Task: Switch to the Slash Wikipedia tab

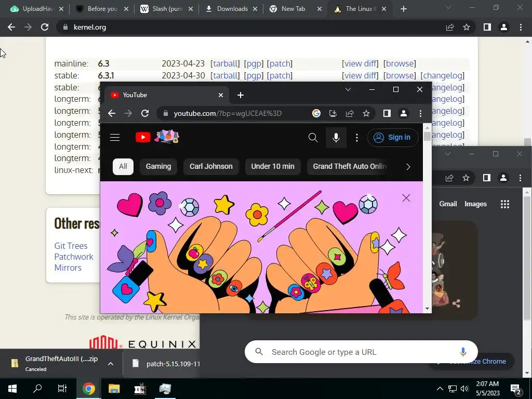Action: point(166,9)
